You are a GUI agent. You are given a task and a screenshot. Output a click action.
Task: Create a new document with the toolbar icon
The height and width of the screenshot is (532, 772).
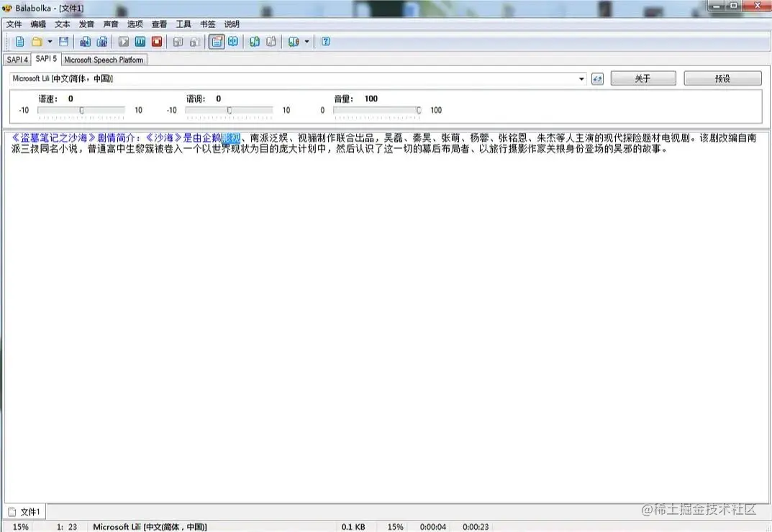click(19, 42)
